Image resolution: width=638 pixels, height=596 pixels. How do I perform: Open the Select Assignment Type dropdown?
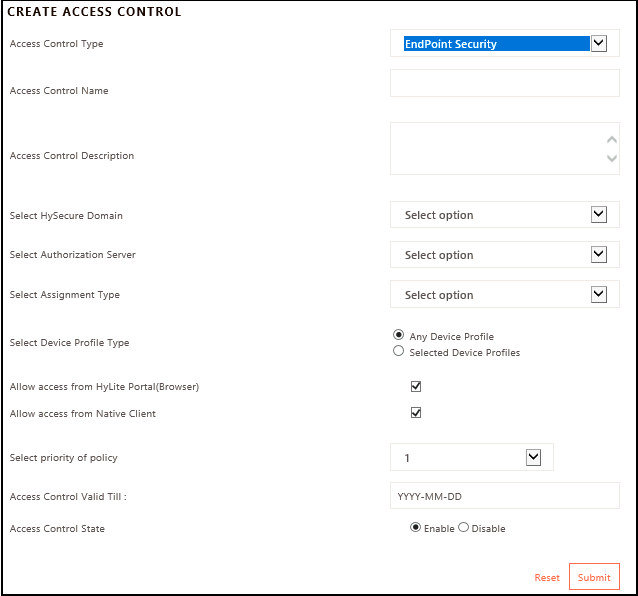505,294
